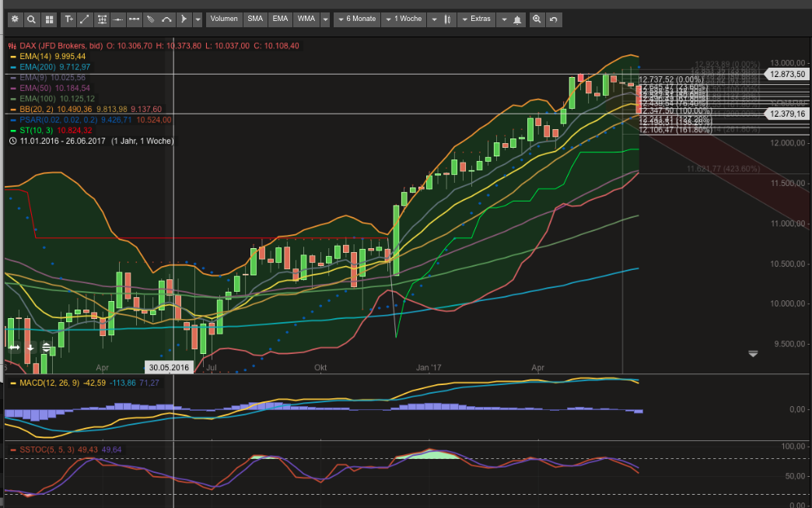This screenshot has width=812, height=508.
Task: Click the down-arrow chart control icon
Action: pos(30,348)
